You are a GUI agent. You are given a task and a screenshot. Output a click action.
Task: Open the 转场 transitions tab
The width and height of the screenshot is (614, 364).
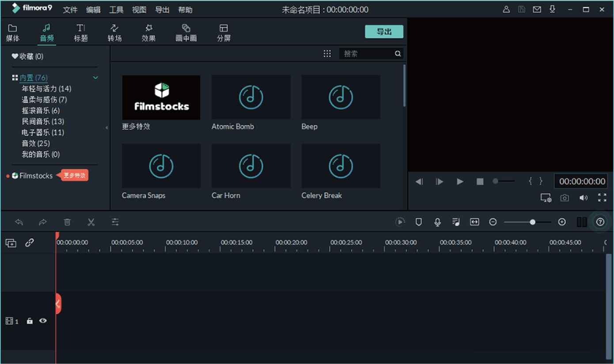(114, 33)
